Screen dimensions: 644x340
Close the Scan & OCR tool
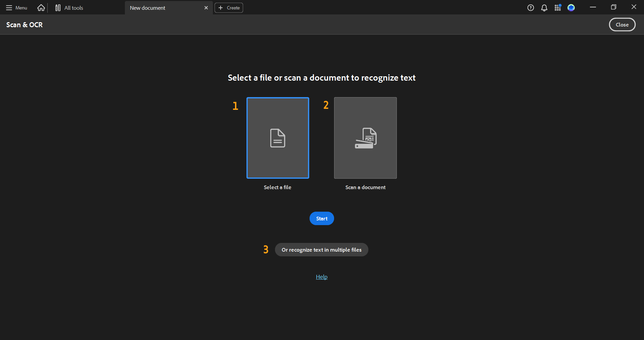[622, 24]
